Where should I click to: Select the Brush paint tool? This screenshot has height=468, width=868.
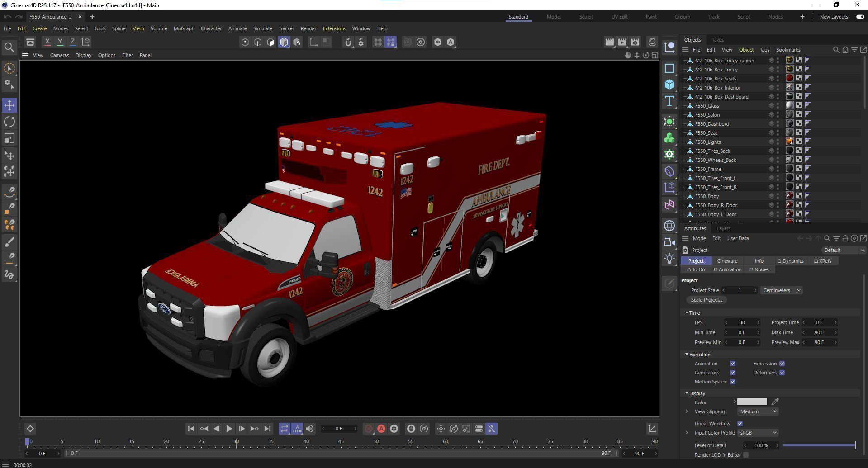pos(9,242)
